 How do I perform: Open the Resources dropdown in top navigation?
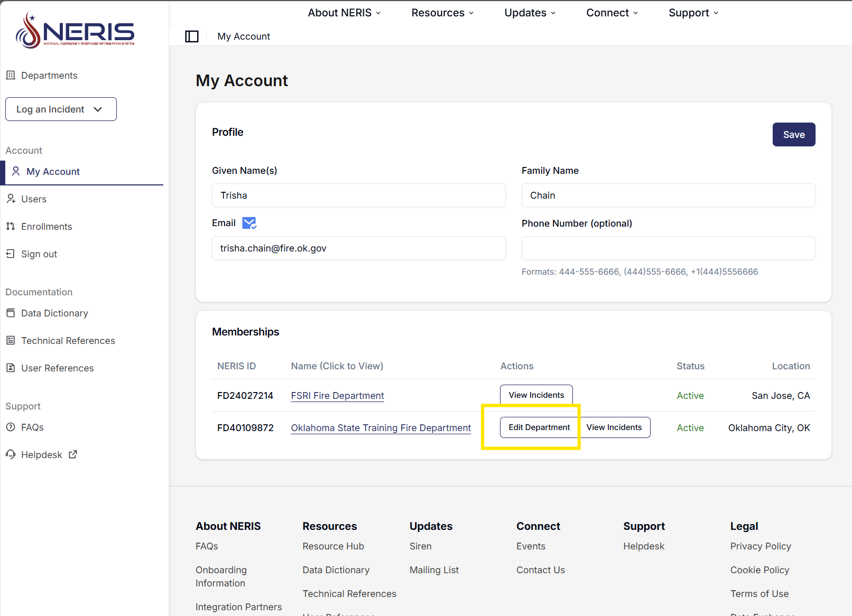pyautogui.click(x=442, y=13)
